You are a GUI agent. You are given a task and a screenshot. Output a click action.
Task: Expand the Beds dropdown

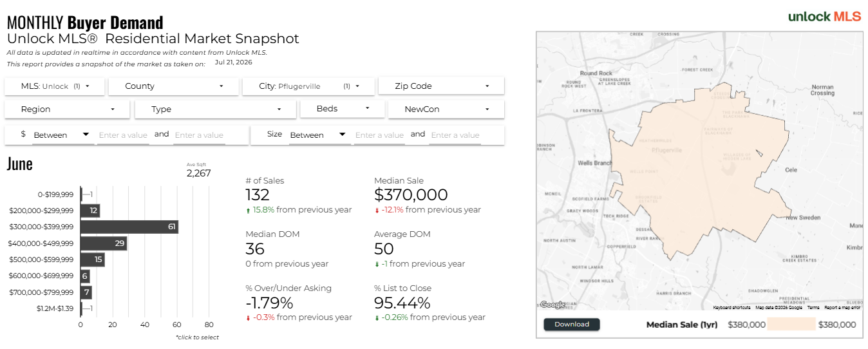click(343, 109)
